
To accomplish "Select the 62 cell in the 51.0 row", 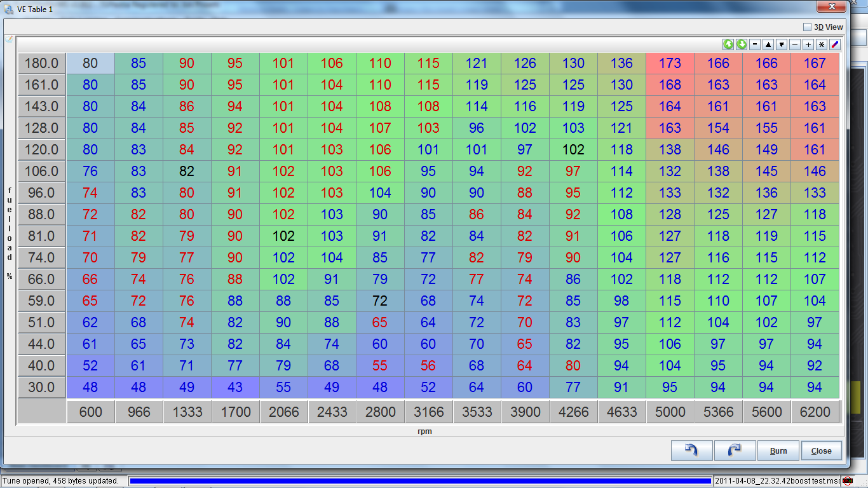I will [x=91, y=322].
